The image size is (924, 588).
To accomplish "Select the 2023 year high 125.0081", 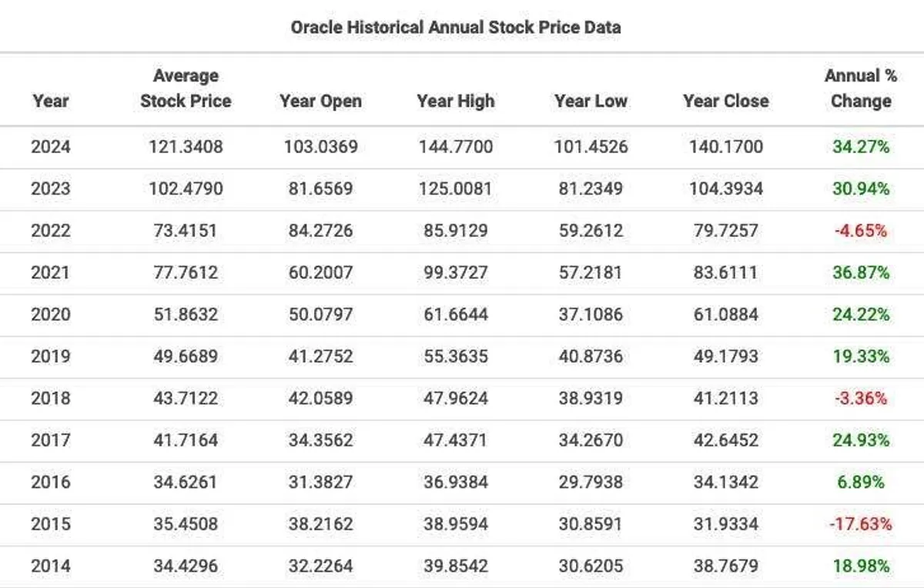I will click(456, 189).
